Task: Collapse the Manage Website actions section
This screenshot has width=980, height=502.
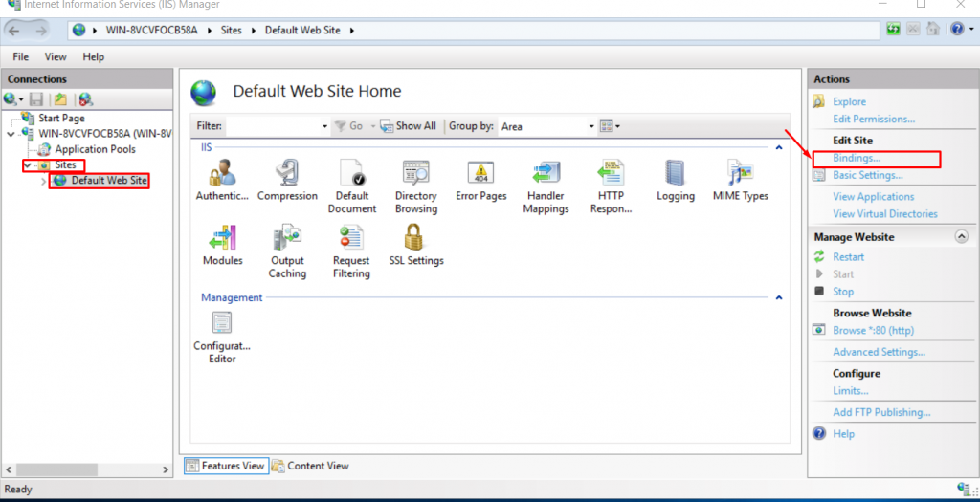Action: coord(962,236)
